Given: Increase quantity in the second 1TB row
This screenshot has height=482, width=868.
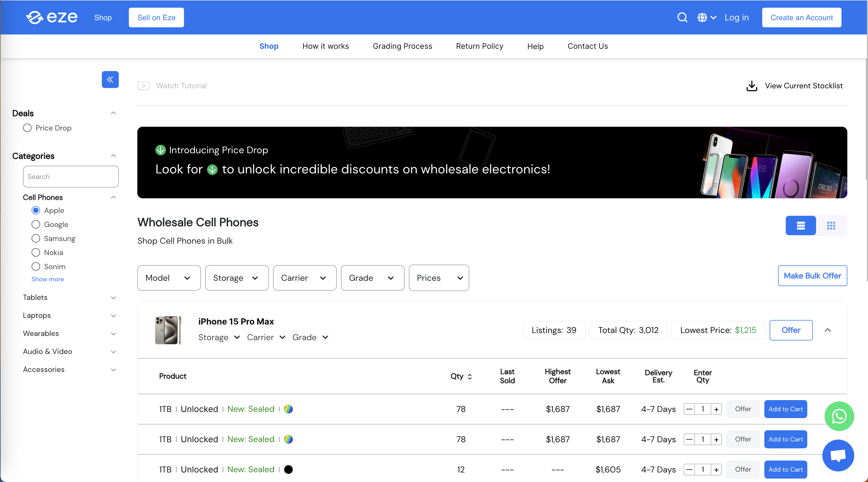Looking at the screenshot, I should click(716, 440).
